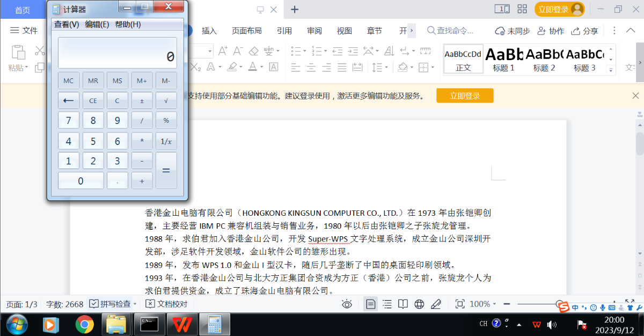Open the borders dropdown arrow
The height and width of the screenshot is (336, 644).
pyautogui.click(x=433, y=68)
